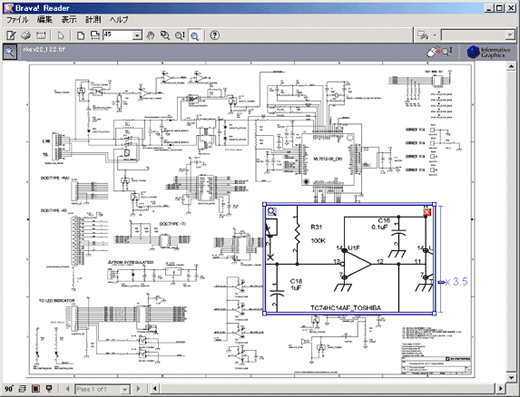Toggle the active magnifier tool button
520x397 pixels.
coord(195,35)
